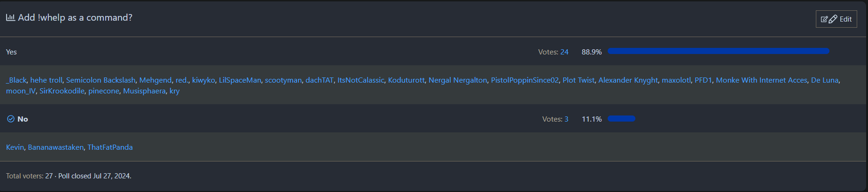Visit De Luna's profile link
This screenshot has height=192, width=868.
(824, 80)
